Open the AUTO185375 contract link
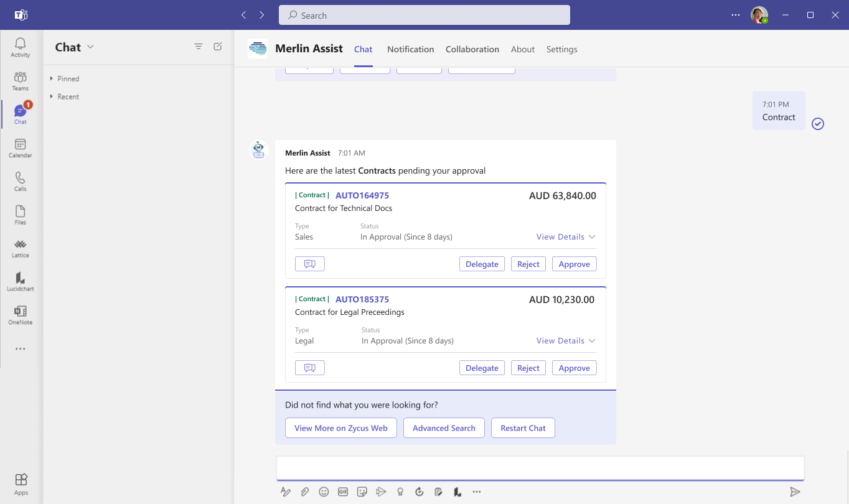Image resolution: width=849 pixels, height=504 pixels. point(362,299)
